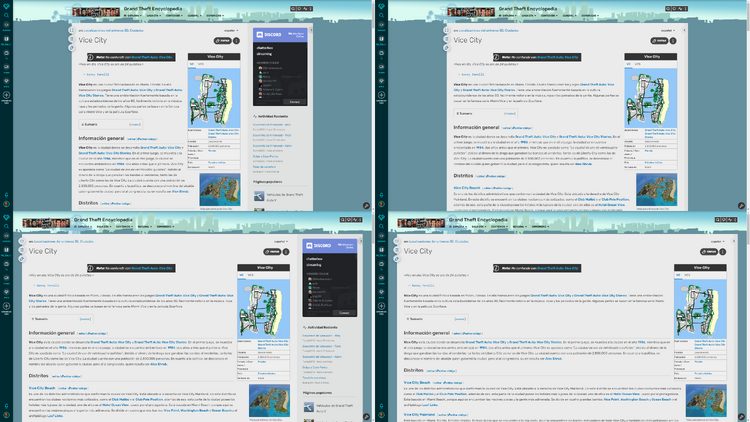The width and height of the screenshot is (750, 422).
Task: Open Vehículos de Grand Theft Auto V thumbnail, top-left screenshot
Action: [x=259, y=196]
